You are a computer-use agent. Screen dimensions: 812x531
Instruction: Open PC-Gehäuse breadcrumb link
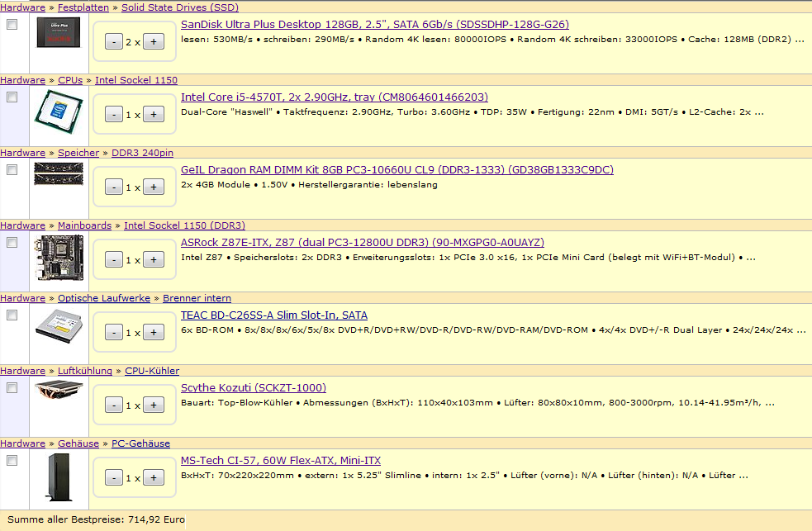[x=141, y=443]
